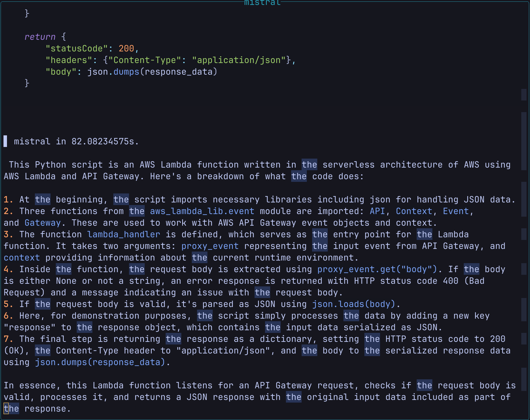Click the inline code word 'Event'
Image resolution: width=530 pixels, height=420 pixels.
point(456,211)
